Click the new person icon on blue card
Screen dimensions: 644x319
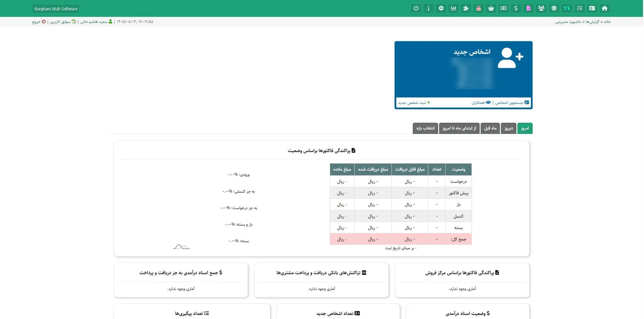(x=510, y=58)
